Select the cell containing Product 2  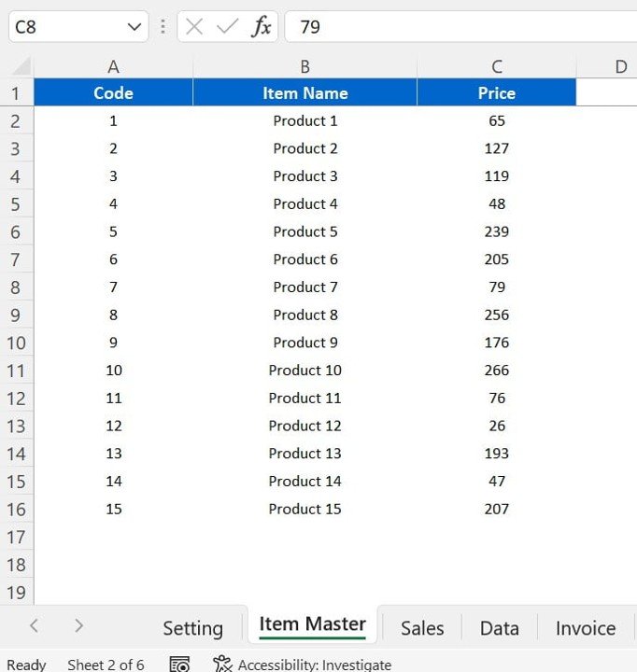tap(305, 148)
